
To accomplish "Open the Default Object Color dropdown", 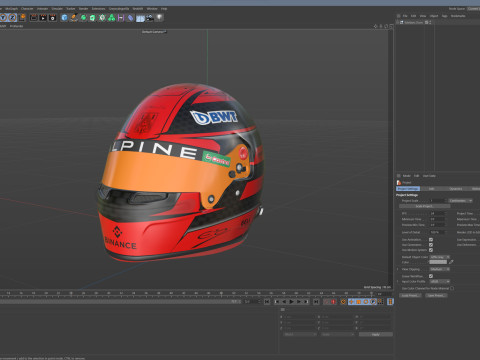I will coord(440,257).
